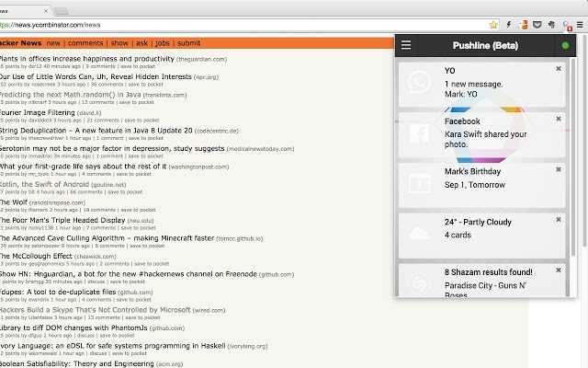The height and width of the screenshot is (368, 588).
Task: Select 'Kara Swift shared your photo.' text
Action: tap(486, 139)
